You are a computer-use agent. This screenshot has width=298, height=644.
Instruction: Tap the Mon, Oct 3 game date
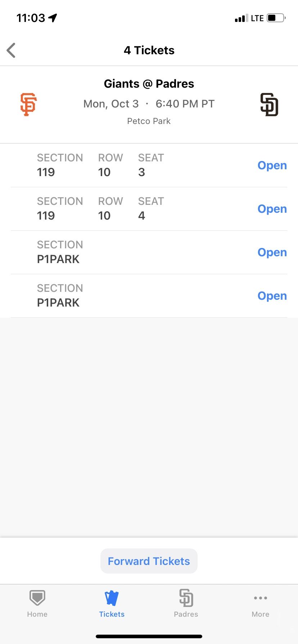click(x=111, y=104)
